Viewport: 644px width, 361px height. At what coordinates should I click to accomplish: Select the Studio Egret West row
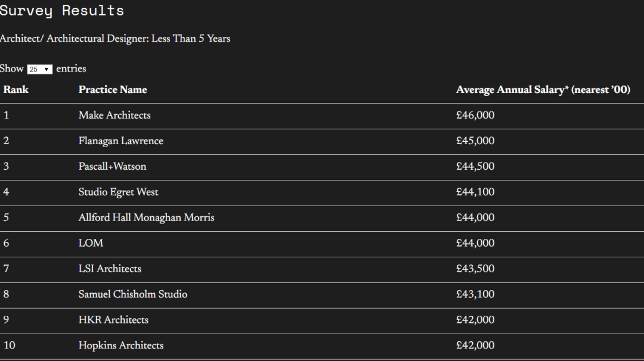(x=118, y=192)
